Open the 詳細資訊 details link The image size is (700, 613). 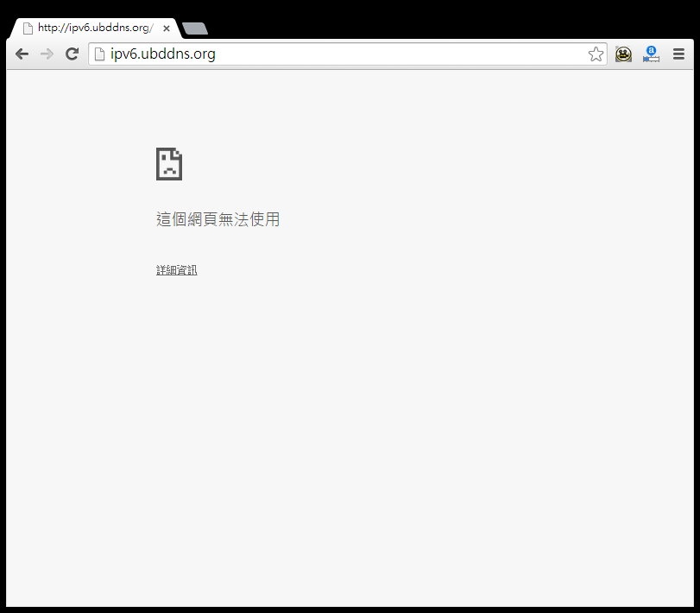[x=176, y=270]
